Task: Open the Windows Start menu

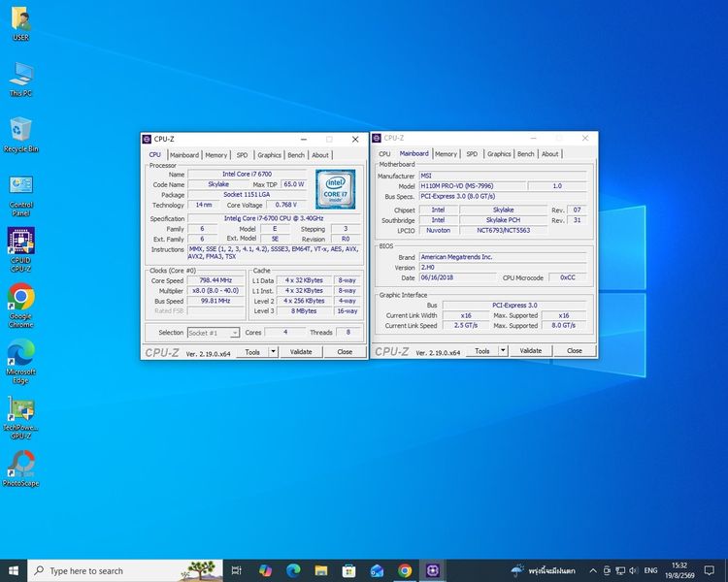Action: [14, 570]
